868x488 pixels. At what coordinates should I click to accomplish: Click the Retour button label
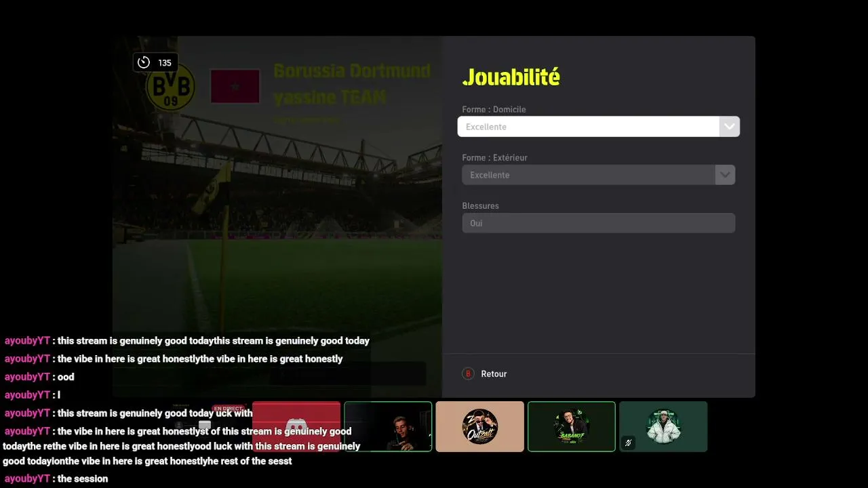[494, 374]
